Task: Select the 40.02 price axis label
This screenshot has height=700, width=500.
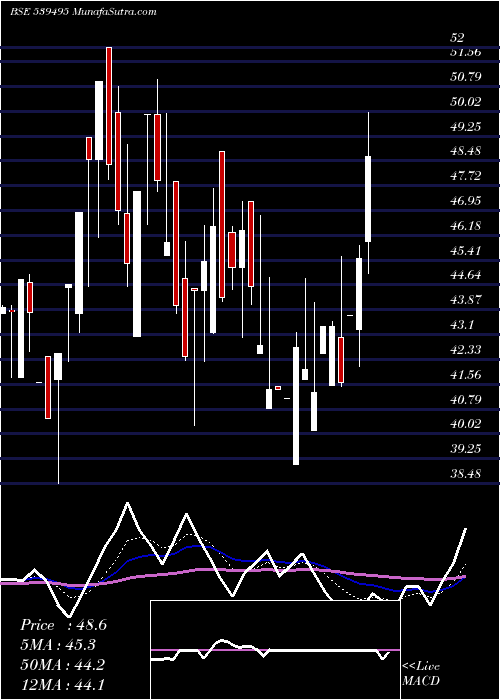Action: click(x=466, y=424)
